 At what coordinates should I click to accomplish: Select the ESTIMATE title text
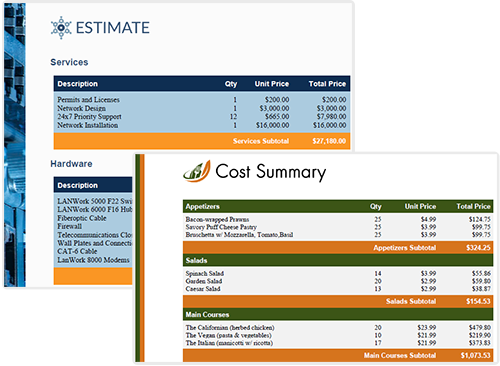pos(113,28)
